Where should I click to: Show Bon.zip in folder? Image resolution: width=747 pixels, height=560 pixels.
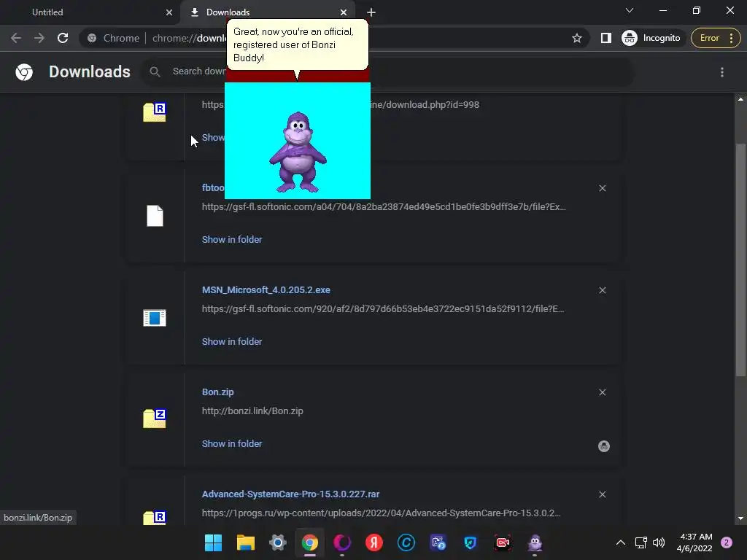(x=231, y=444)
